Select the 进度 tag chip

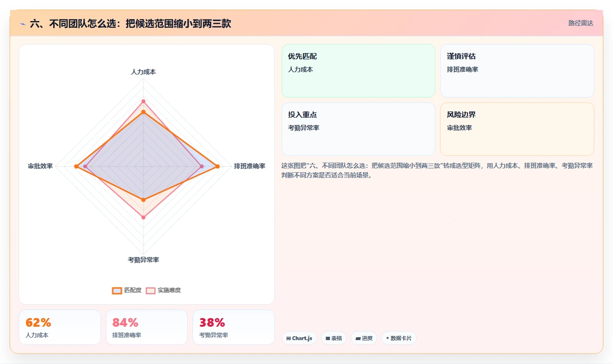point(364,338)
